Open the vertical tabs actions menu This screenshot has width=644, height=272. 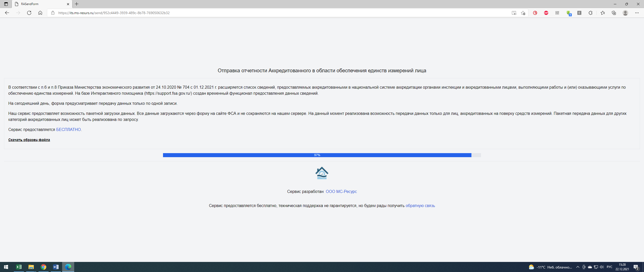coord(6,4)
